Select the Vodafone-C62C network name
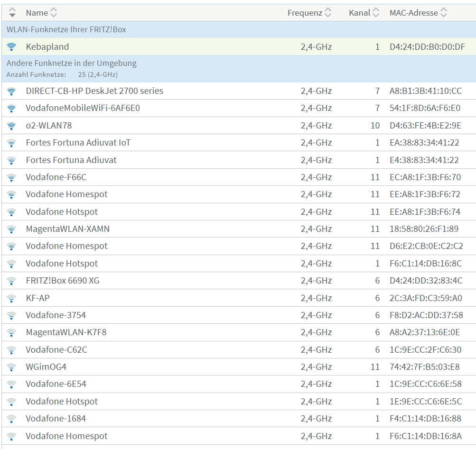Viewport: 476px width, 449px height. point(56,349)
